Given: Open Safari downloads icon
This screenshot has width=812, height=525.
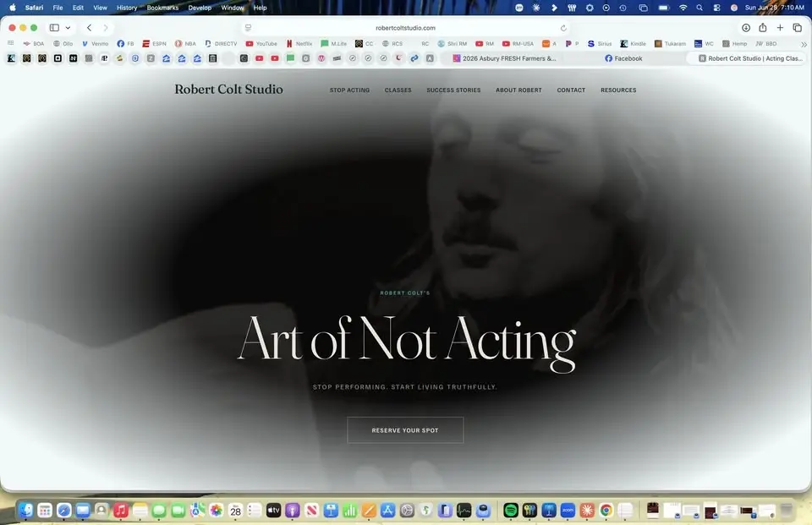Looking at the screenshot, I should pos(746,27).
